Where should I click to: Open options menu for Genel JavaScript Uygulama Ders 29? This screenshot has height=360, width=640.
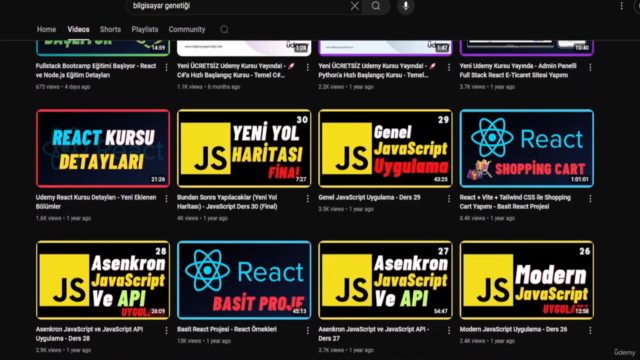coord(449,198)
